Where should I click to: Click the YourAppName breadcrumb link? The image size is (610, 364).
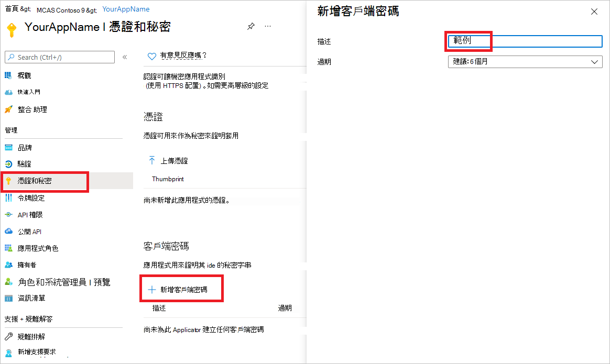click(126, 9)
